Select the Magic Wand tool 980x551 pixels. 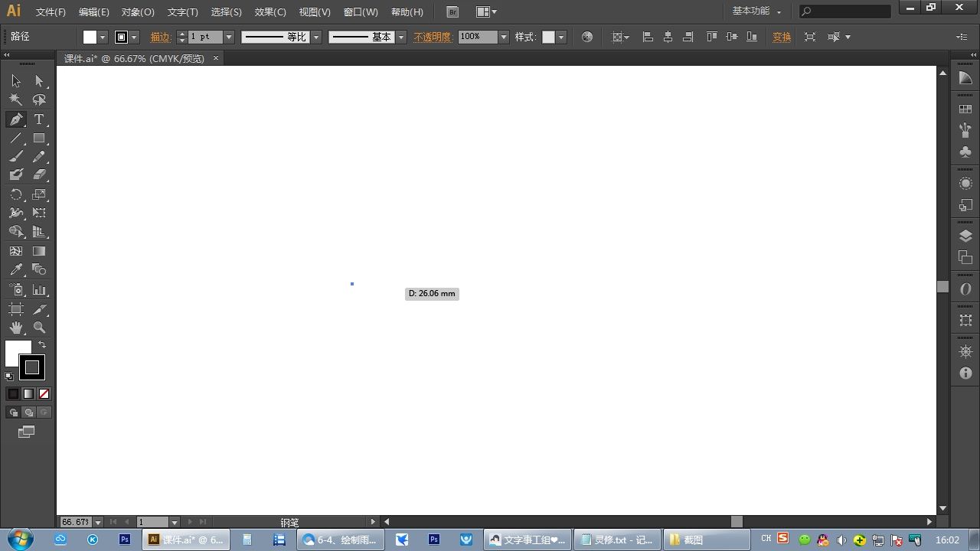pyautogui.click(x=16, y=99)
